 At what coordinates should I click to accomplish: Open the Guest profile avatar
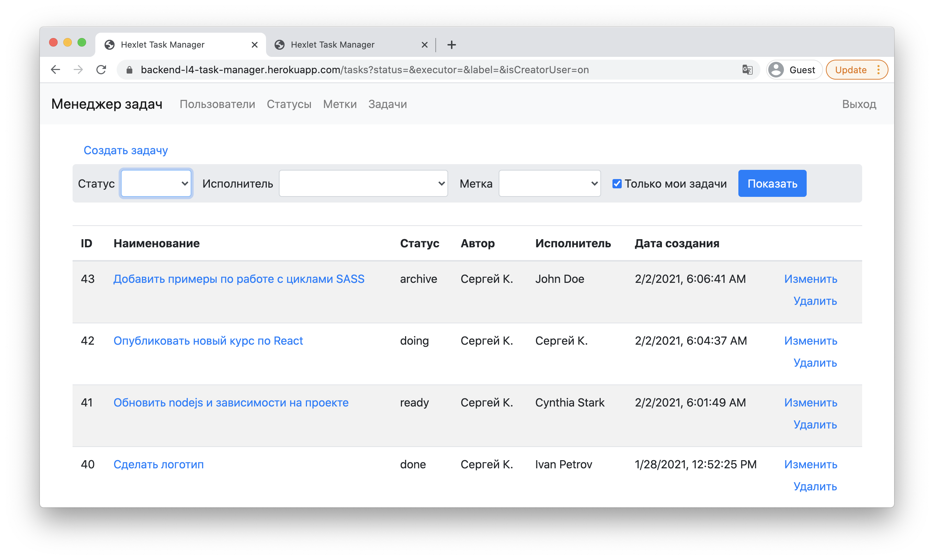point(776,69)
